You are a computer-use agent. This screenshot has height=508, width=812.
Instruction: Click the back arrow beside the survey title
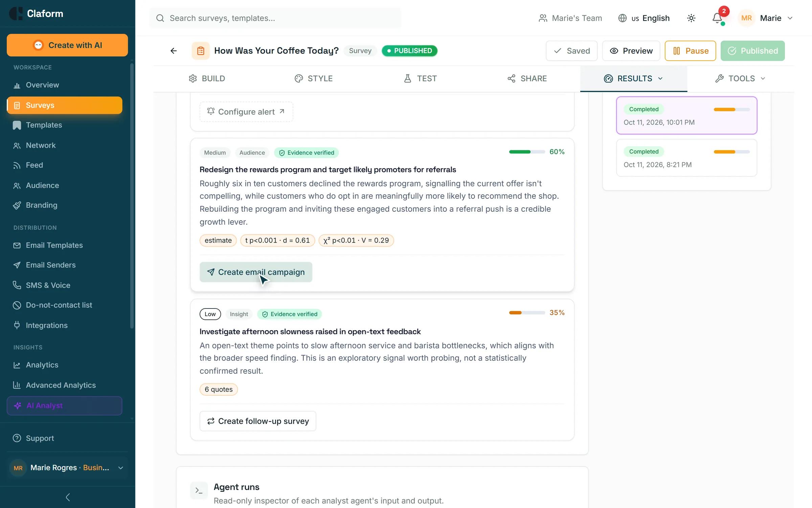click(x=174, y=51)
